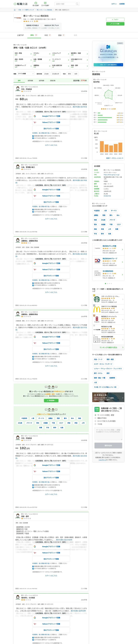Click the 転職会議 green feedback badge
This screenshot has width=138, height=644.
click(97, 409)
